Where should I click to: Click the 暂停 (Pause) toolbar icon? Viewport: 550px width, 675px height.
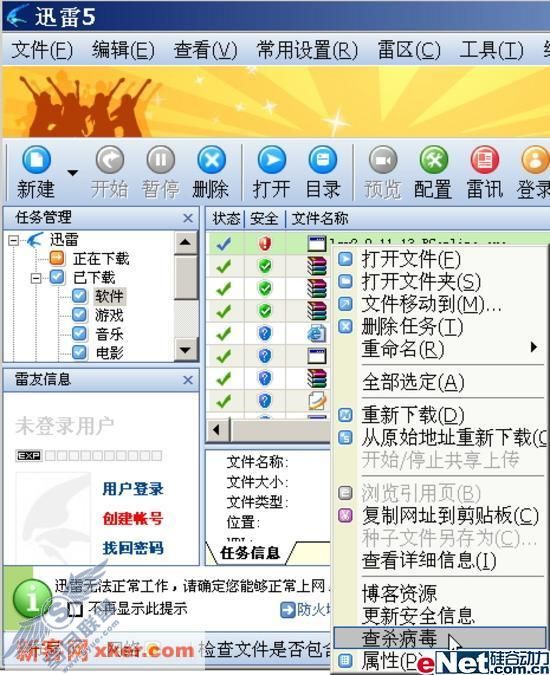pos(161,160)
